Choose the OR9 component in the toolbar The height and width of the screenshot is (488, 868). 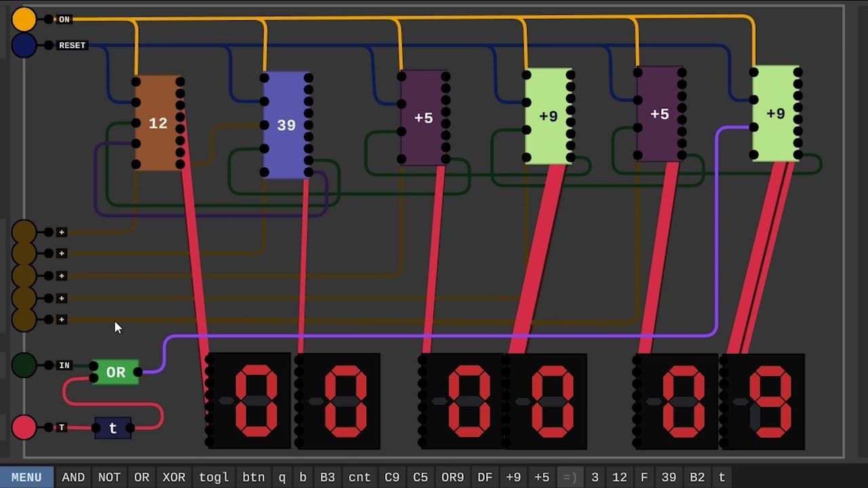(x=453, y=477)
